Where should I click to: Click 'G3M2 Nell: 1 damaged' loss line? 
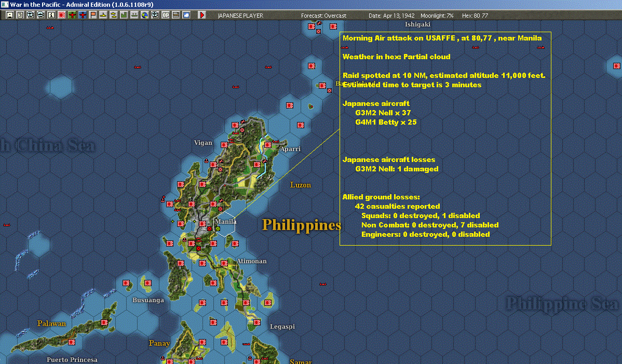(397, 169)
